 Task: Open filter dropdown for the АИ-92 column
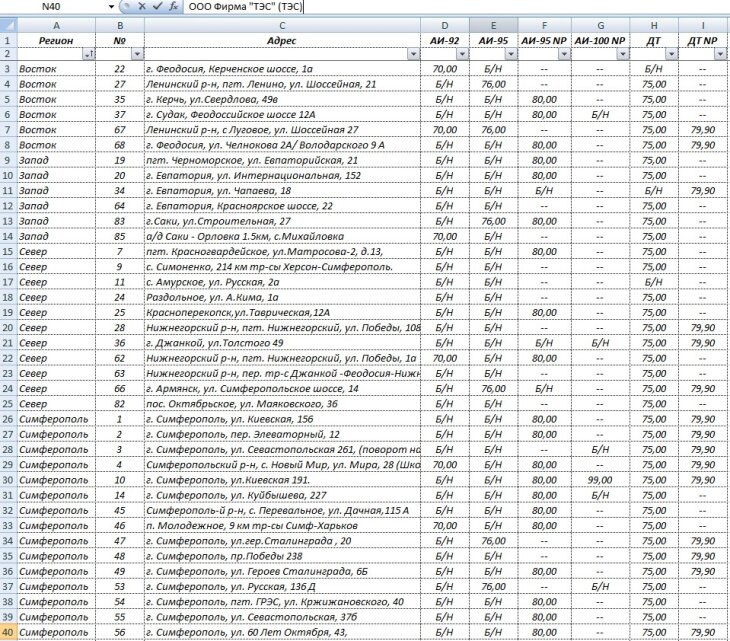pos(460,54)
